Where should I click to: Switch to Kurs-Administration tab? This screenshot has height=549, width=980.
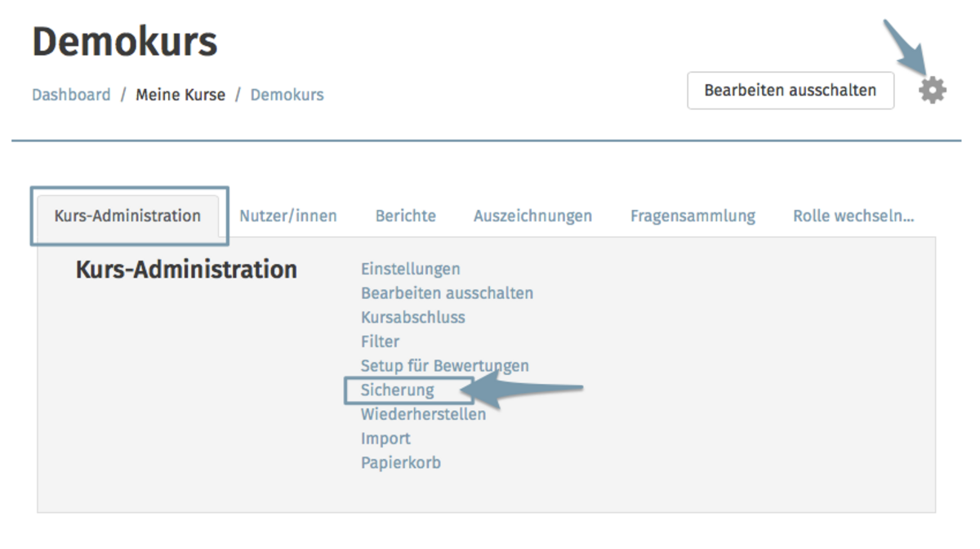(127, 216)
